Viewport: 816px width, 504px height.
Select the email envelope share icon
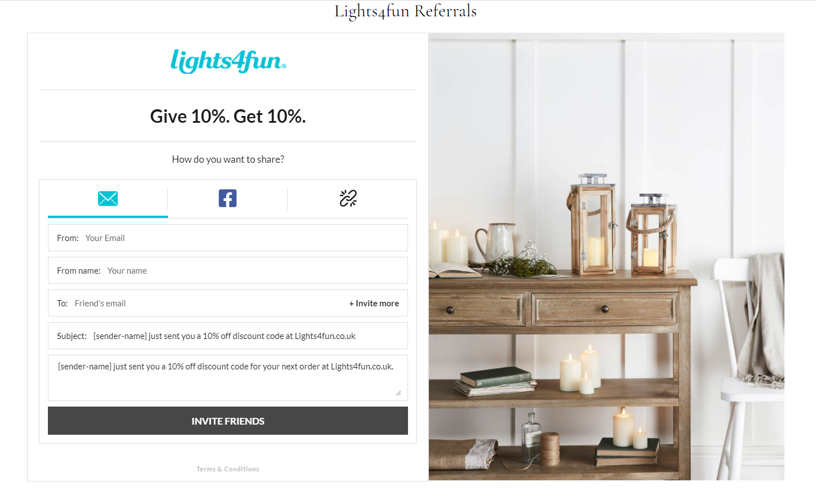pos(108,198)
